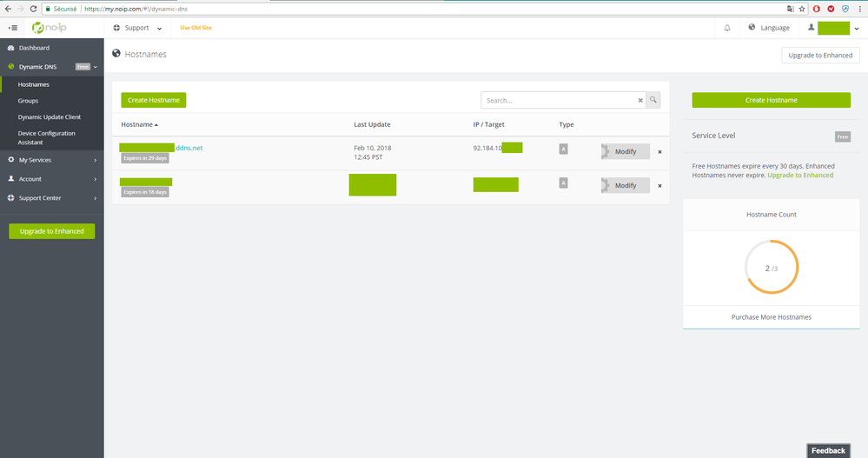Click the search magnifier button
868x458 pixels.
653,100
